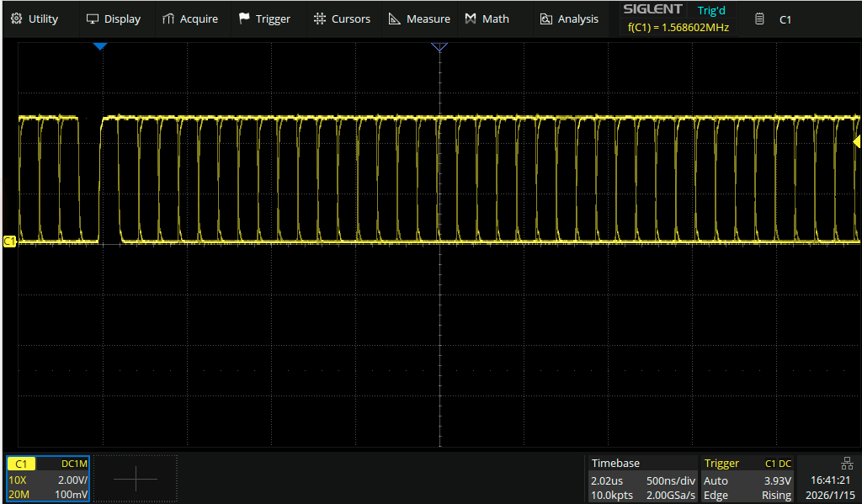Viewport: 862px width, 504px height.
Task: Click the f(C1) frequency counter readout
Action: pyautogui.click(x=678, y=28)
